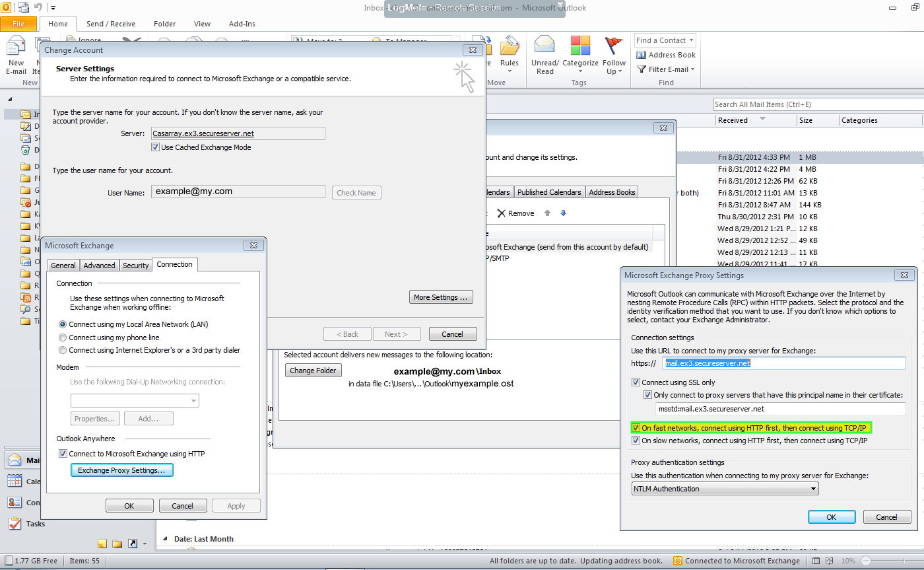Select Connect using Internet Explorer's or 3rd party dialer

[63, 350]
